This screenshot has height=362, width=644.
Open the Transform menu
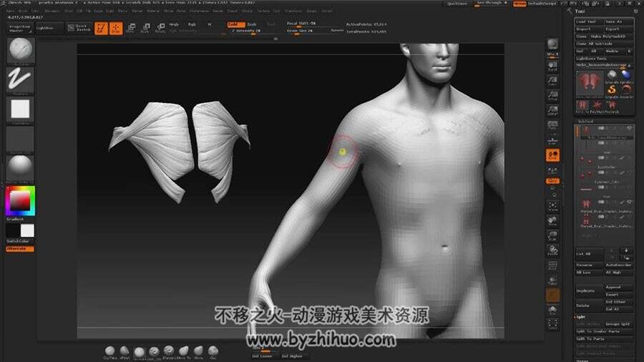point(293,11)
